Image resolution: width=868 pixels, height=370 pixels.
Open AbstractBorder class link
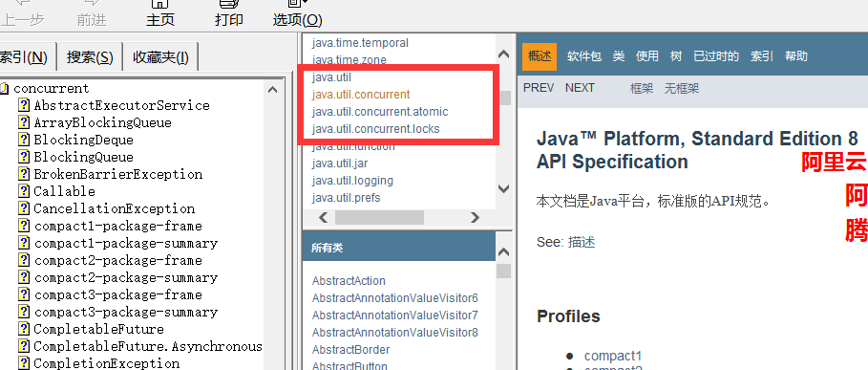pos(351,350)
